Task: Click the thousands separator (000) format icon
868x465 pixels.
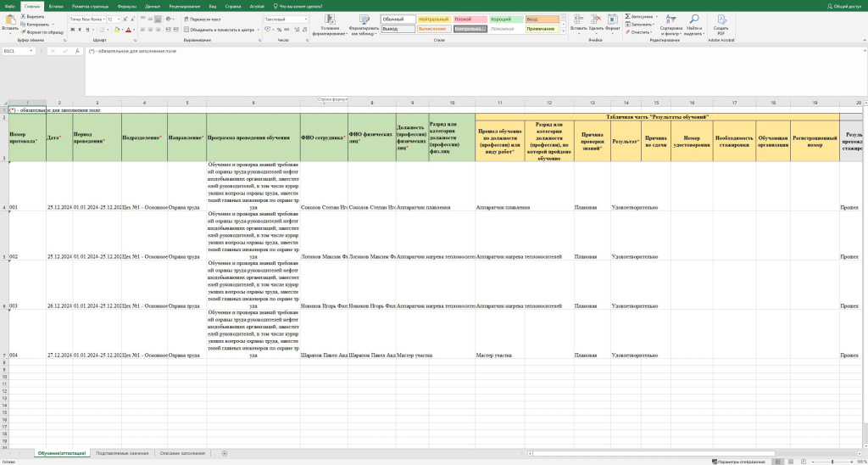Action: click(x=287, y=30)
